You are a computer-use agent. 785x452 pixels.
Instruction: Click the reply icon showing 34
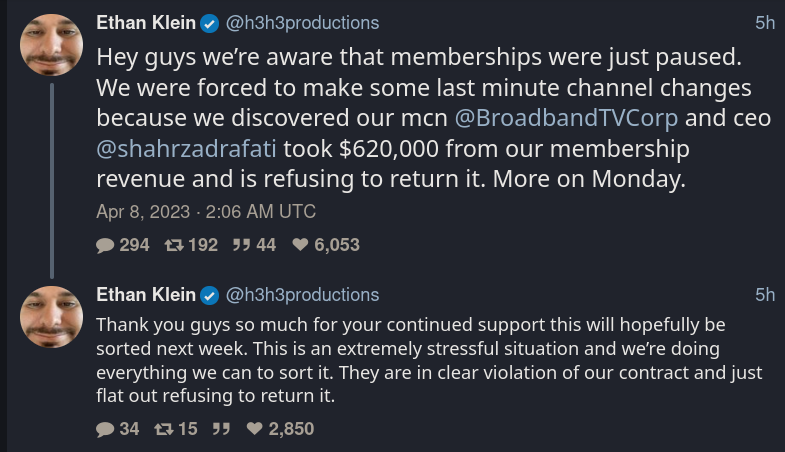point(105,429)
